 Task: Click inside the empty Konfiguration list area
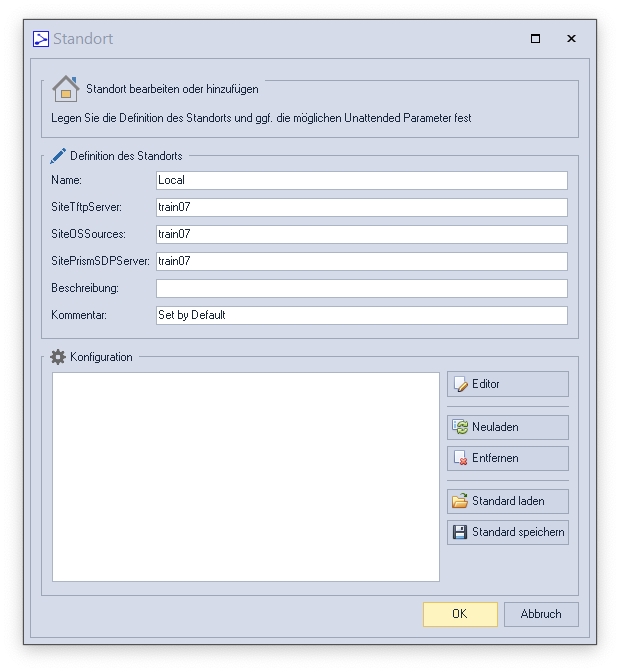(245, 477)
